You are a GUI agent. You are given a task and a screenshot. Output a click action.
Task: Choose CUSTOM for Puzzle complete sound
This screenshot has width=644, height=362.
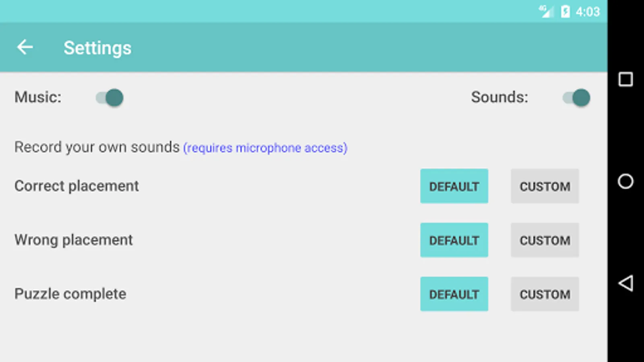pyautogui.click(x=545, y=294)
